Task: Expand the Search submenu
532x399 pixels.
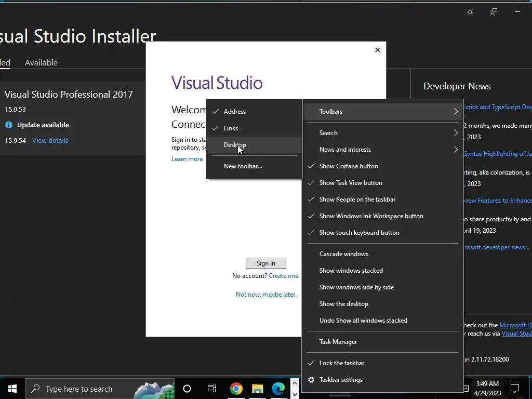Action: pos(383,133)
